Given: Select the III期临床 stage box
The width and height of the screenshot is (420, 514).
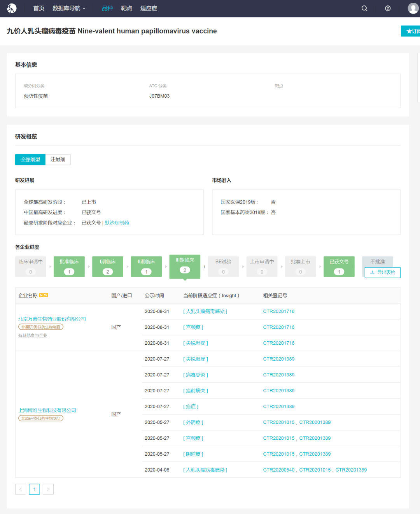Looking at the screenshot, I should [x=185, y=266].
